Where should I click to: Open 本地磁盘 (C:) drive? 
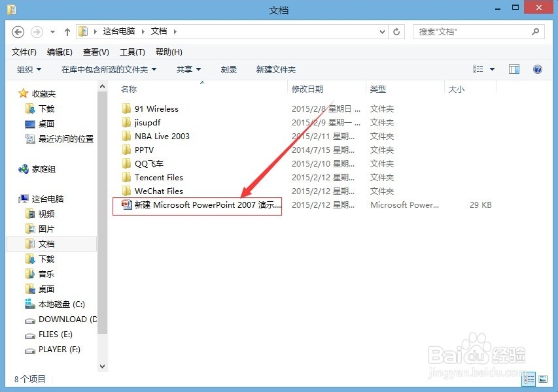coord(55,304)
